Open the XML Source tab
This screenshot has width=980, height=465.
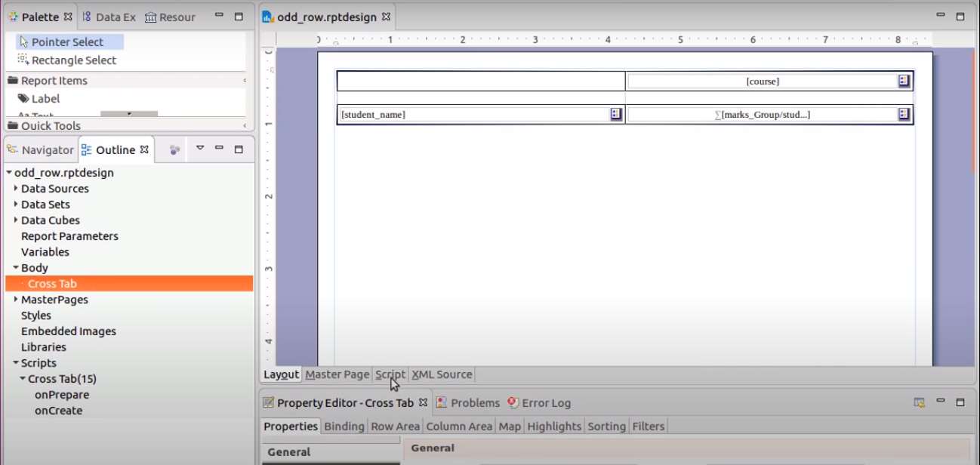[x=442, y=374]
